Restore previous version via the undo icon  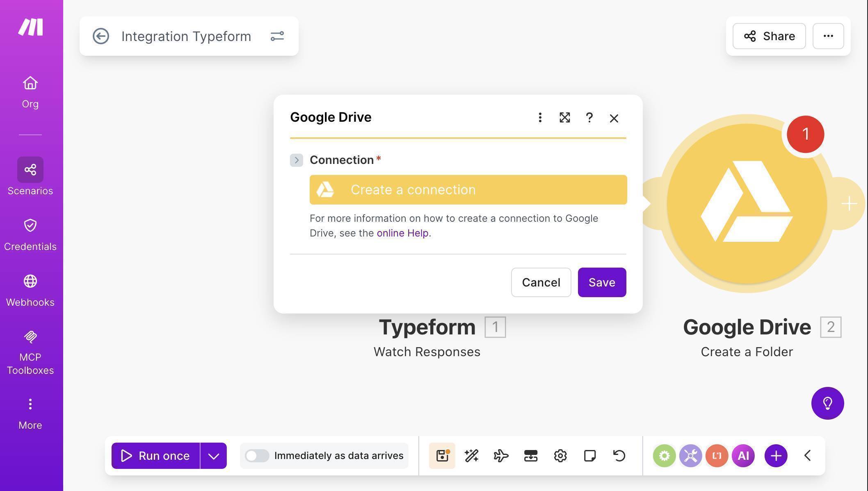(x=619, y=455)
